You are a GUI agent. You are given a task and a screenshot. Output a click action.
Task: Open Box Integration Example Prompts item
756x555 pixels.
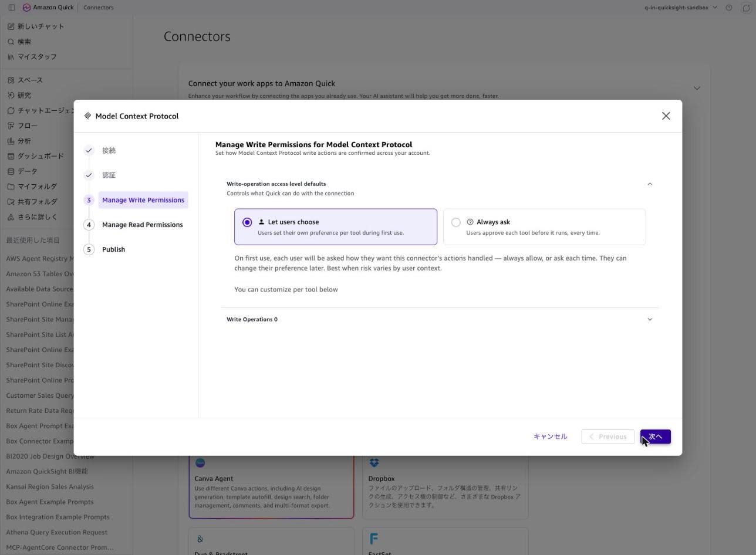pos(58,517)
